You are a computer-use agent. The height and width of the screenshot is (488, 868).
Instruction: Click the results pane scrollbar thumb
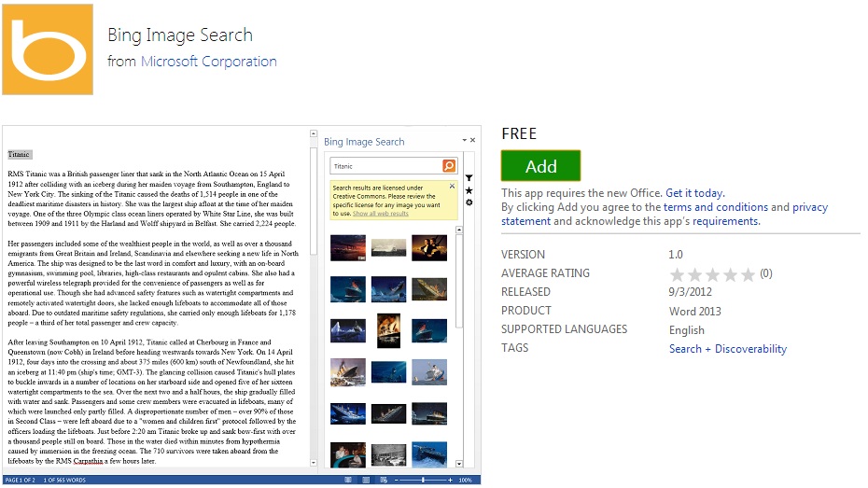pyautogui.click(x=459, y=281)
